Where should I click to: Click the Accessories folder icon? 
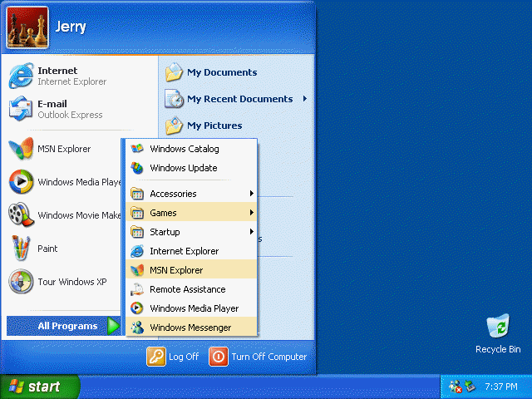pyautogui.click(x=137, y=194)
